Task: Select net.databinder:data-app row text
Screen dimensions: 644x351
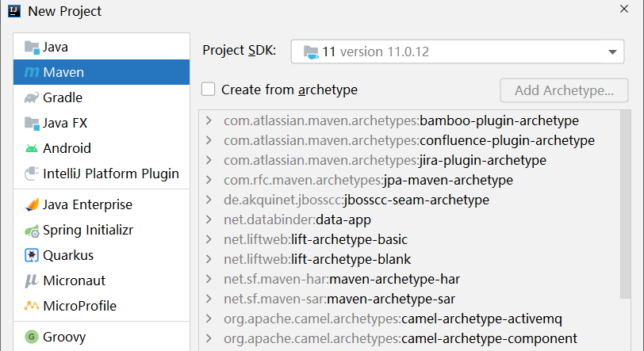Action: point(297,219)
